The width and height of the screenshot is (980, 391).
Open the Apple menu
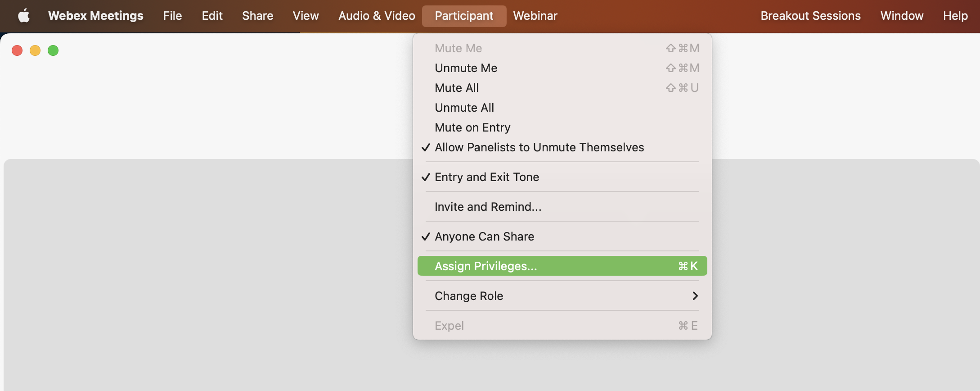(x=24, y=16)
